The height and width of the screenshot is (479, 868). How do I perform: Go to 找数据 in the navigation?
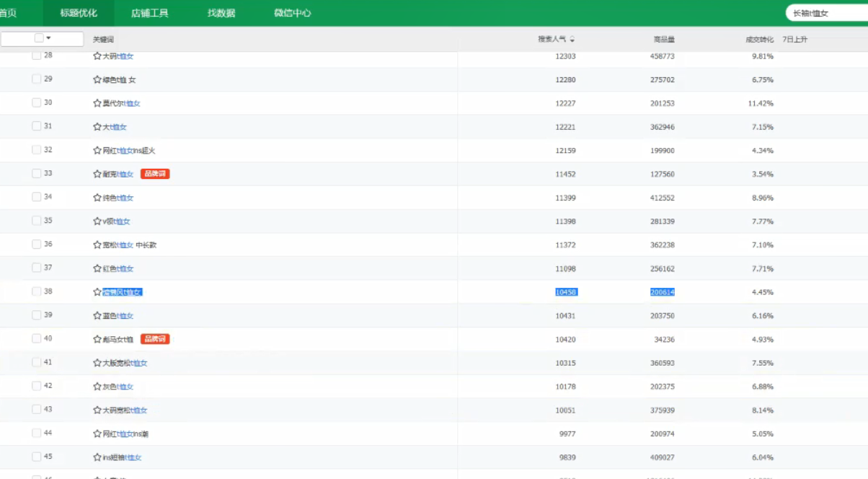(x=221, y=13)
